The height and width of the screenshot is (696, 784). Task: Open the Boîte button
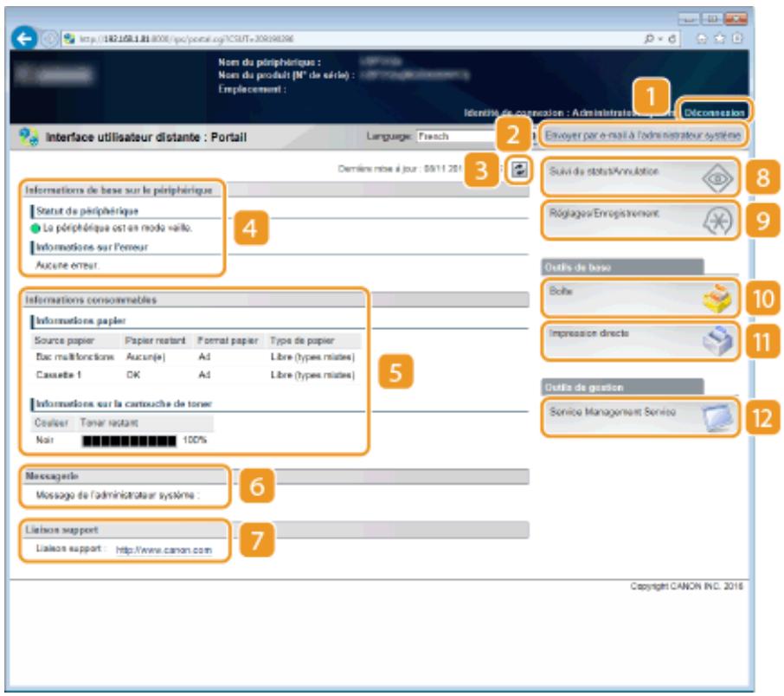[x=640, y=298]
